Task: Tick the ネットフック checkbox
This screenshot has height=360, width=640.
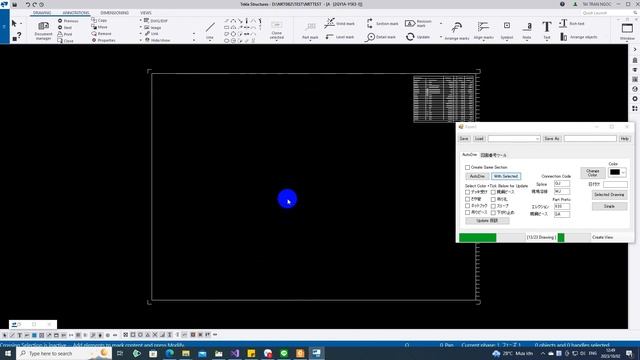Action: pyautogui.click(x=467, y=206)
